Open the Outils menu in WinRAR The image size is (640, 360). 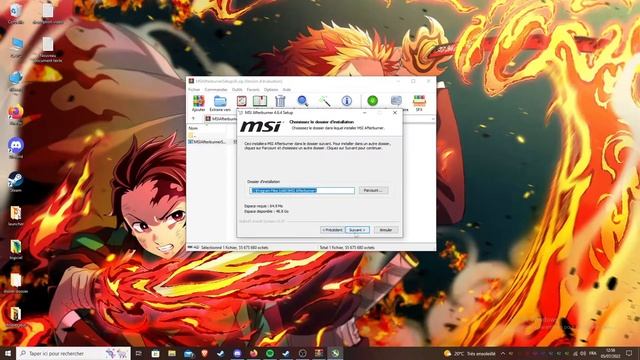[237, 89]
